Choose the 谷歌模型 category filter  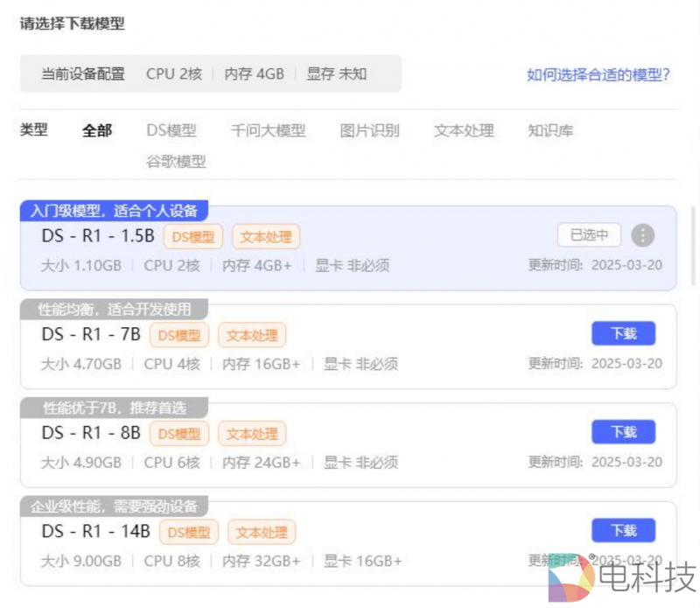click(176, 162)
